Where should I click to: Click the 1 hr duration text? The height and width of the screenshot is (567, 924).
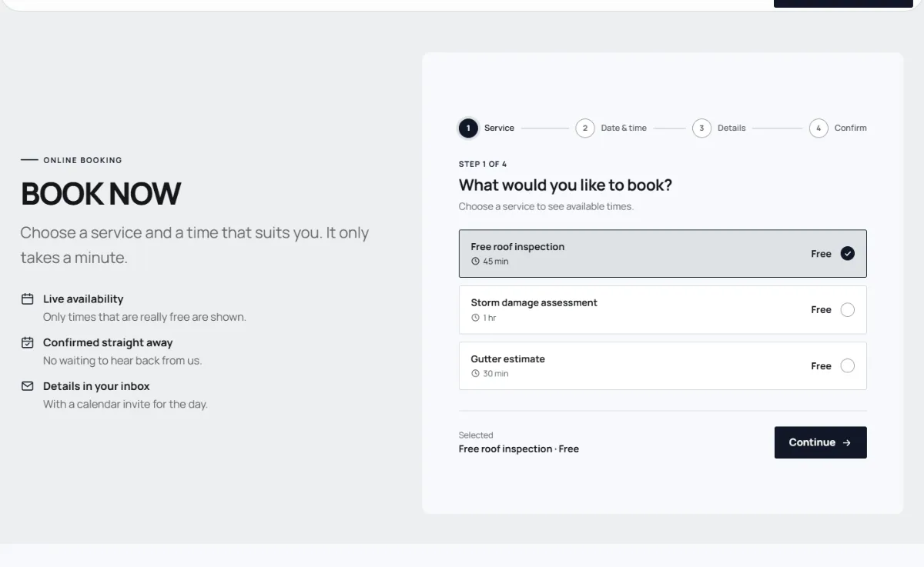pyautogui.click(x=490, y=318)
